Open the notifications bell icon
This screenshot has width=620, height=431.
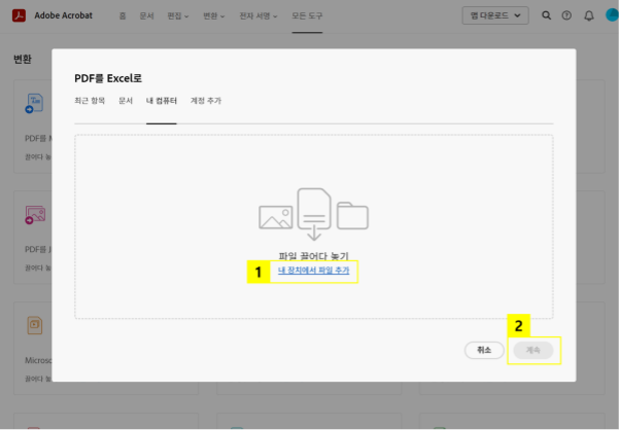pyautogui.click(x=589, y=16)
